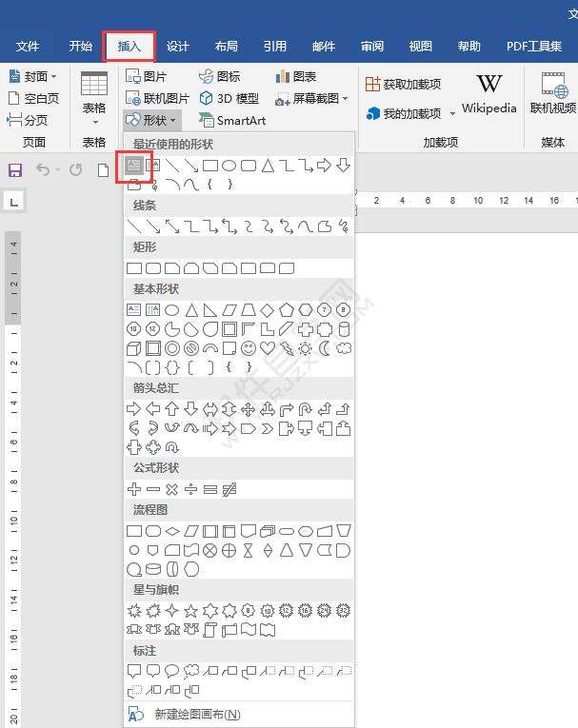Open the 视图 tab
The height and width of the screenshot is (728, 578).
coord(421,47)
